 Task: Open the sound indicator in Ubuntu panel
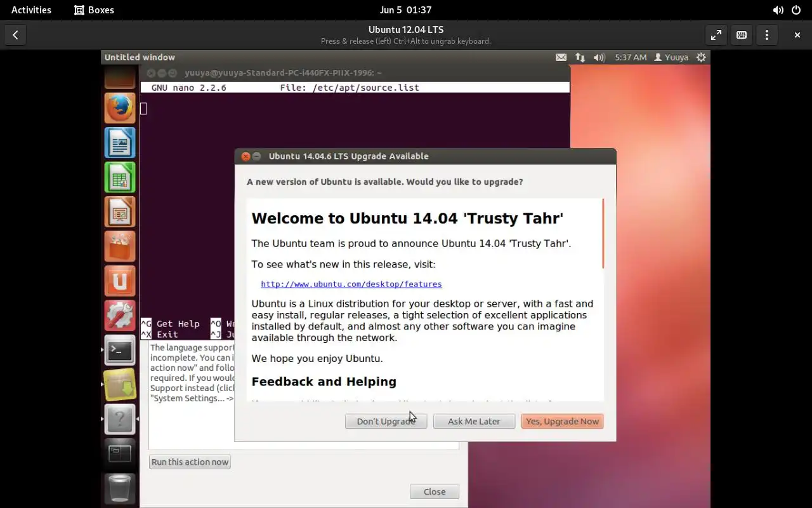tap(599, 57)
